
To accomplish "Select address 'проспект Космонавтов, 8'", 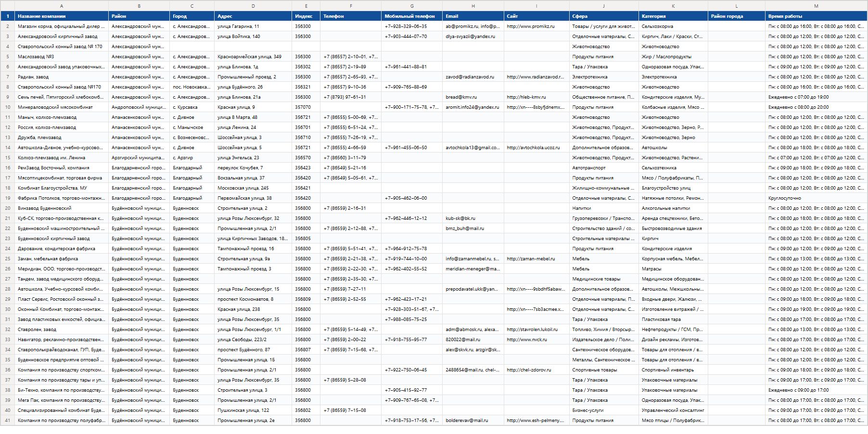I will pyautogui.click(x=253, y=299).
